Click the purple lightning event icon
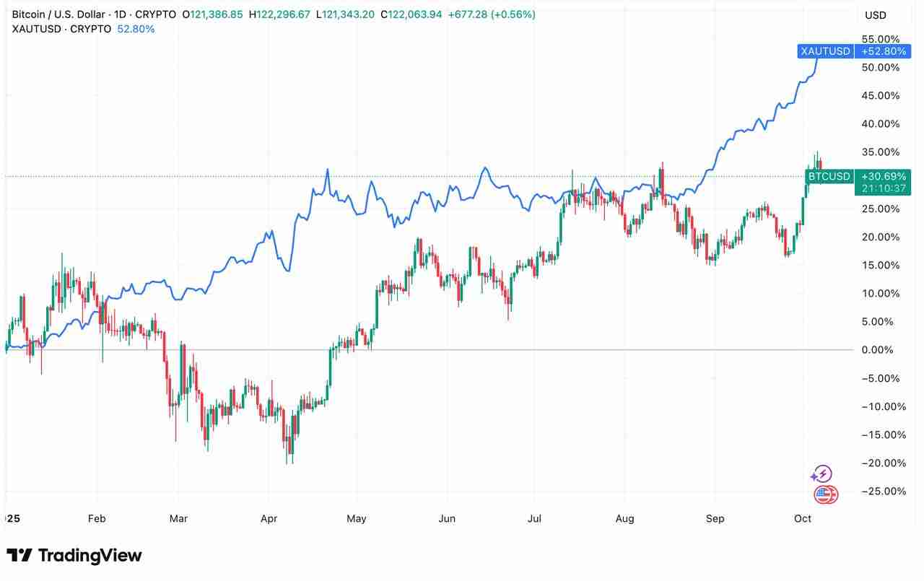 tap(821, 474)
